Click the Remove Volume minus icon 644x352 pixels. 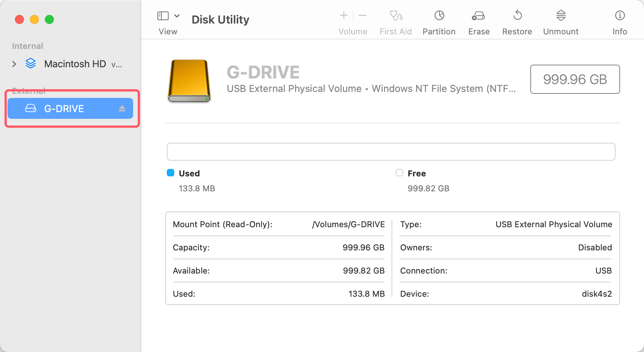click(x=362, y=15)
